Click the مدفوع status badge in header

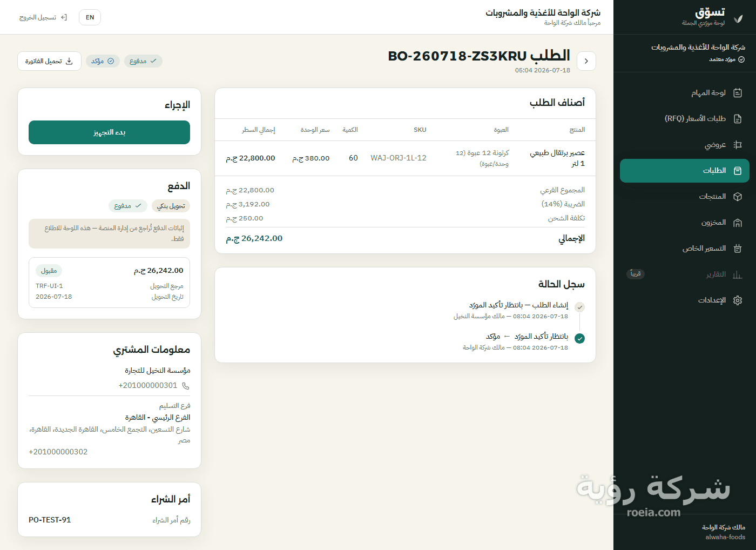click(x=143, y=61)
